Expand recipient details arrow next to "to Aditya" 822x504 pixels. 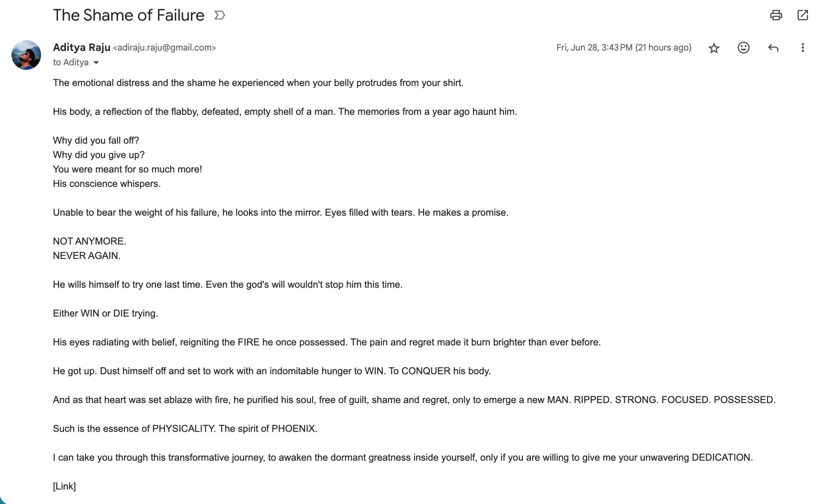click(x=96, y=62)
